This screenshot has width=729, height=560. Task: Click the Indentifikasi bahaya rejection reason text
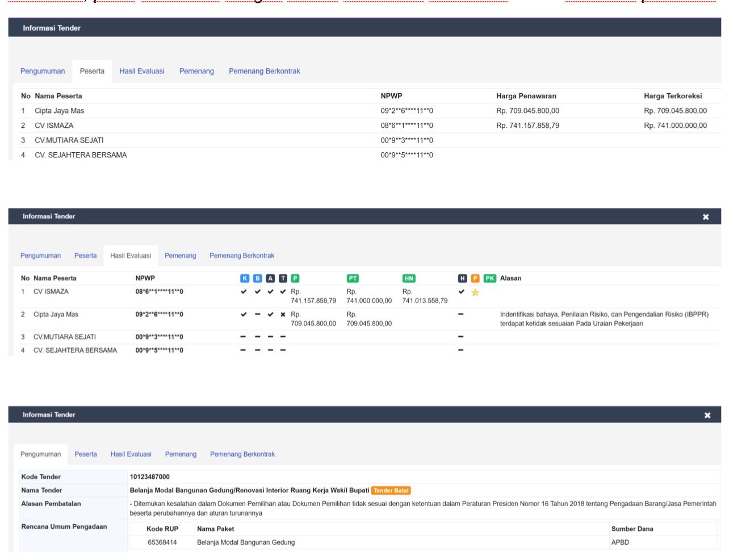tap(604, 319)
